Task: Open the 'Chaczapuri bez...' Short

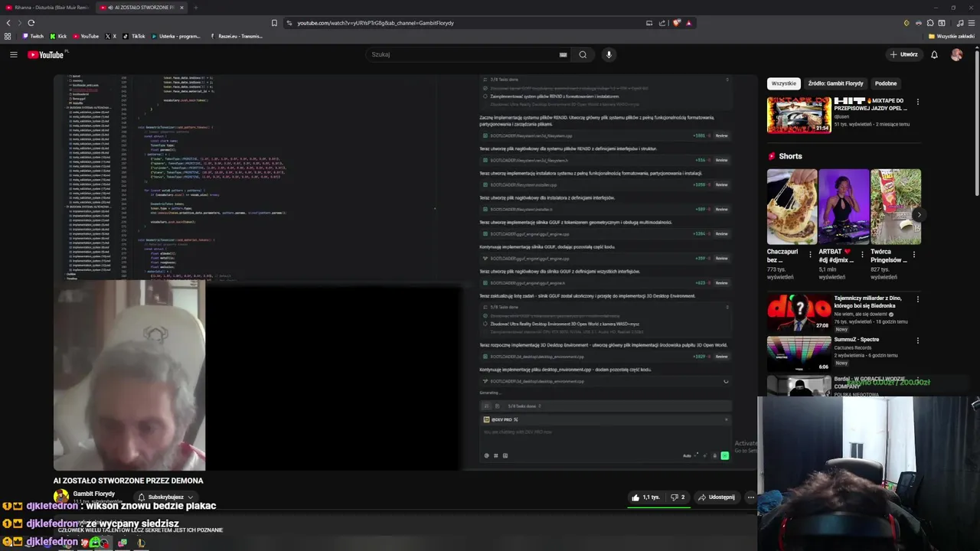Action: click(792, 207)
